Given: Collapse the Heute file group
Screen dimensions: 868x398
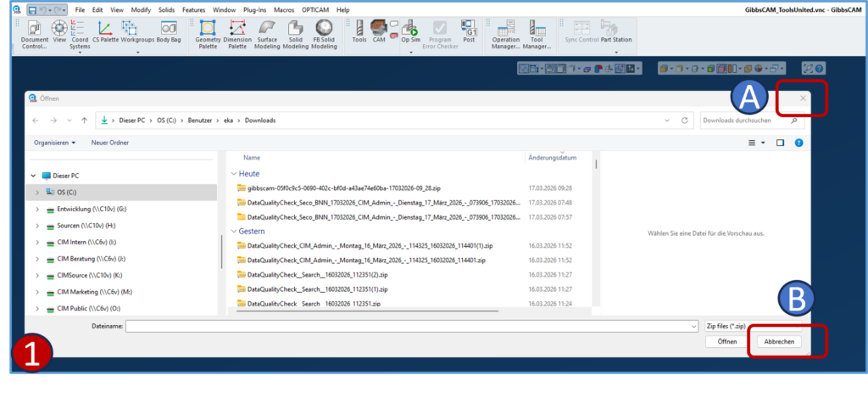Looking at the screenshot, I should coord(236,173).
